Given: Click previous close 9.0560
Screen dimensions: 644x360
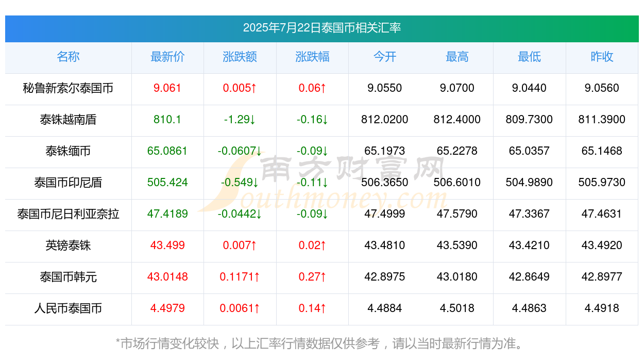Looking at the screenshot, I should 602,88.
